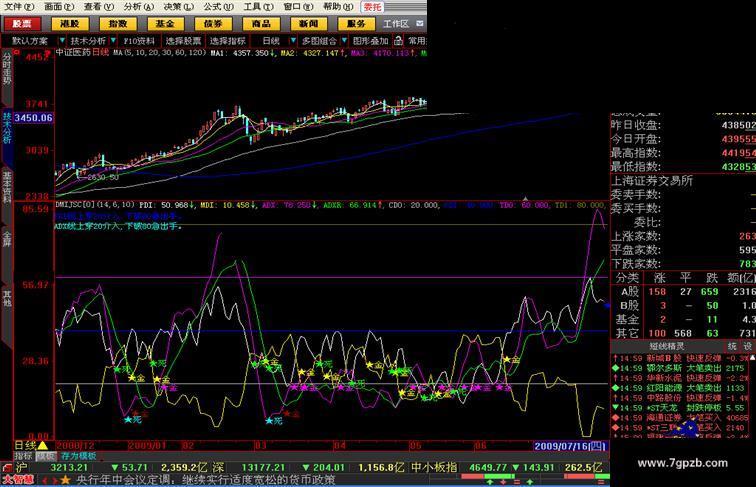Click the 统 button in 短线精灵 header

click(x=732, y=346)
